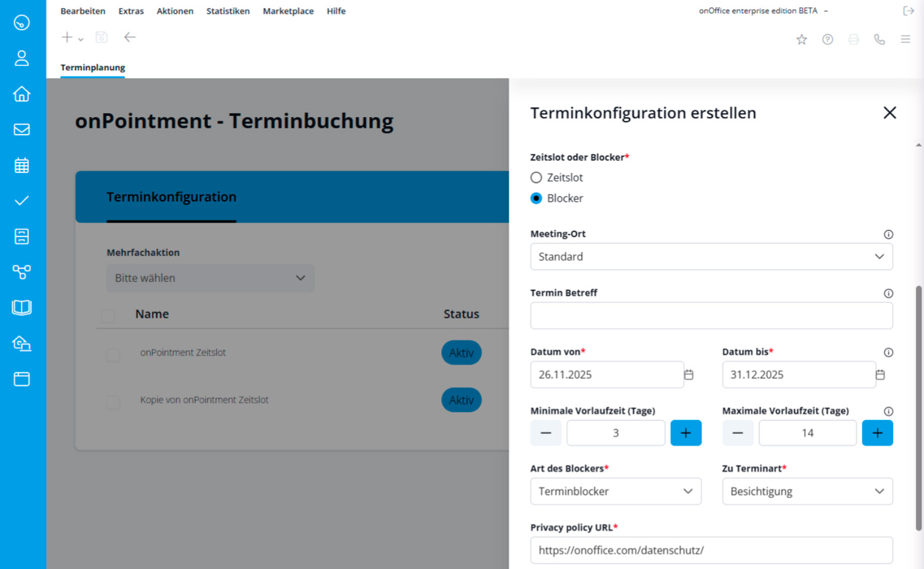Open the tasks checkmark icon in the sidebar
This screenshot has height=569, width=924.
click(x=22, y=201)
